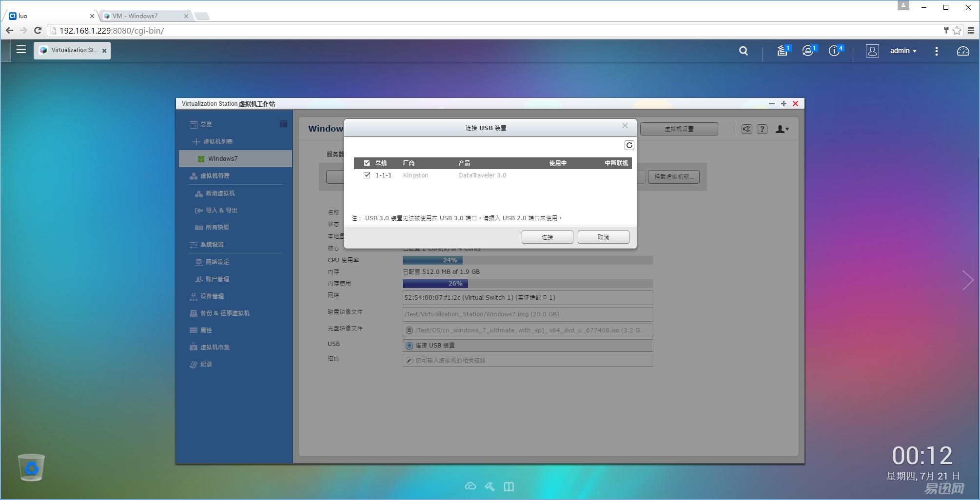Sort by 产品 column header
The width and height of the screenshot is (980, 500).
point(464,163)
